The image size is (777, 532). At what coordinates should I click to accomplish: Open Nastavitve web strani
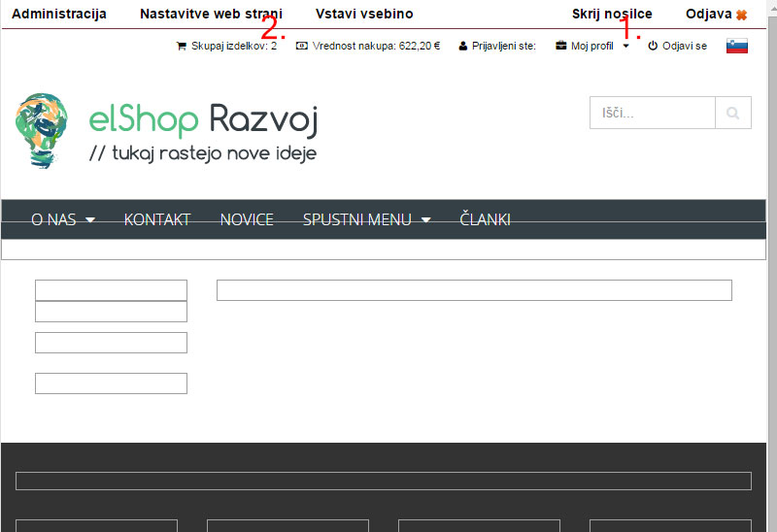pyautogui.click(x=211, y=14)
